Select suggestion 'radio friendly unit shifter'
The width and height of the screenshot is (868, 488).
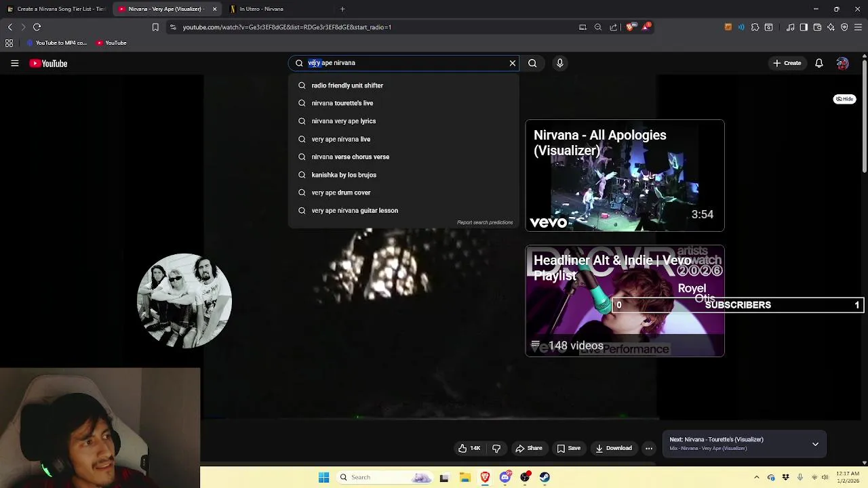tap(403, 85)
